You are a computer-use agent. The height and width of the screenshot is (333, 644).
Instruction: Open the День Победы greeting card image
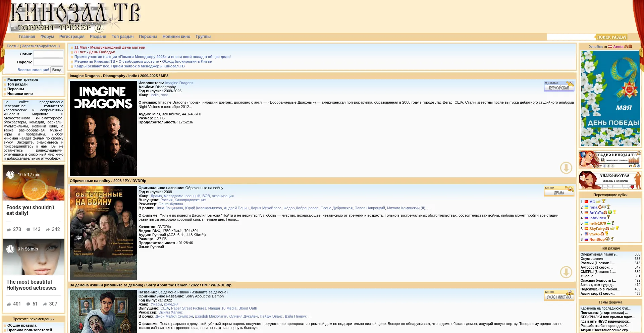coord(610,98)
